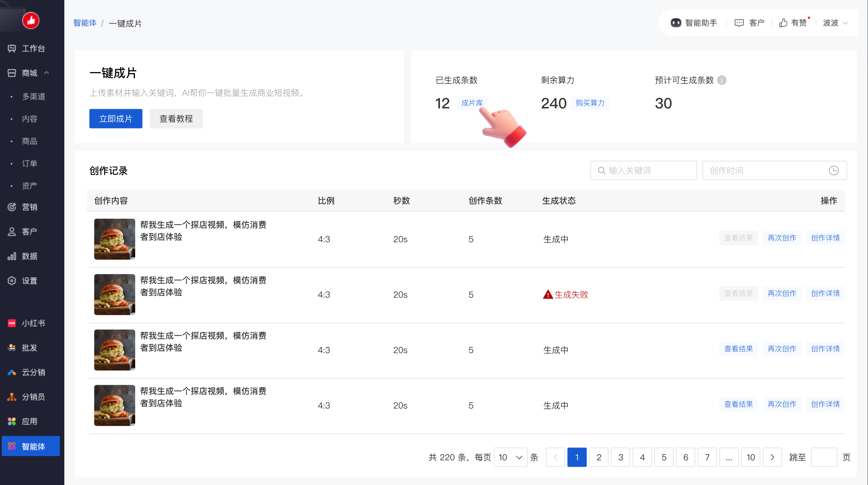Click the 立即成片 button
The width and height of the screenshot is (868, 485).
pyautogui.click(x=116, y=118)
